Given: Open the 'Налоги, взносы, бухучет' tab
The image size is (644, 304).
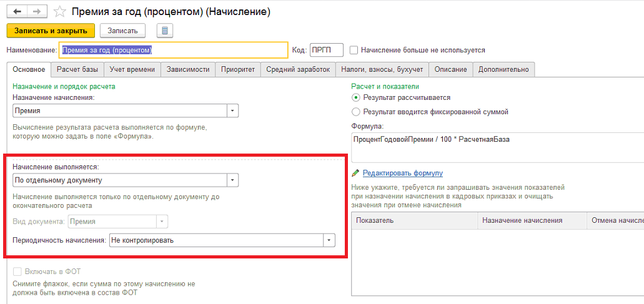Looking at the screenshot, I should pos(382,69).
